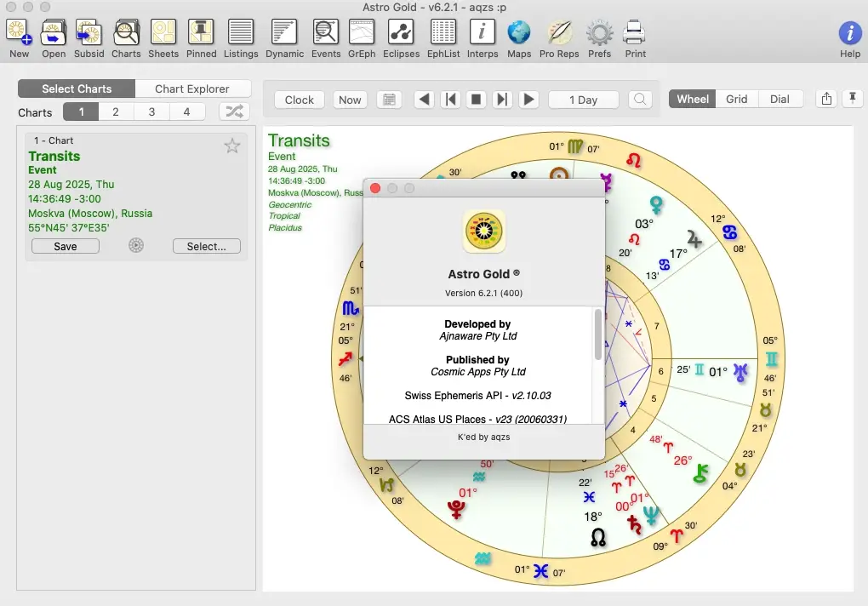Close the Astro Gold about dialog
Viewport: 868px width, 606px height.
[x=375, y=188]
